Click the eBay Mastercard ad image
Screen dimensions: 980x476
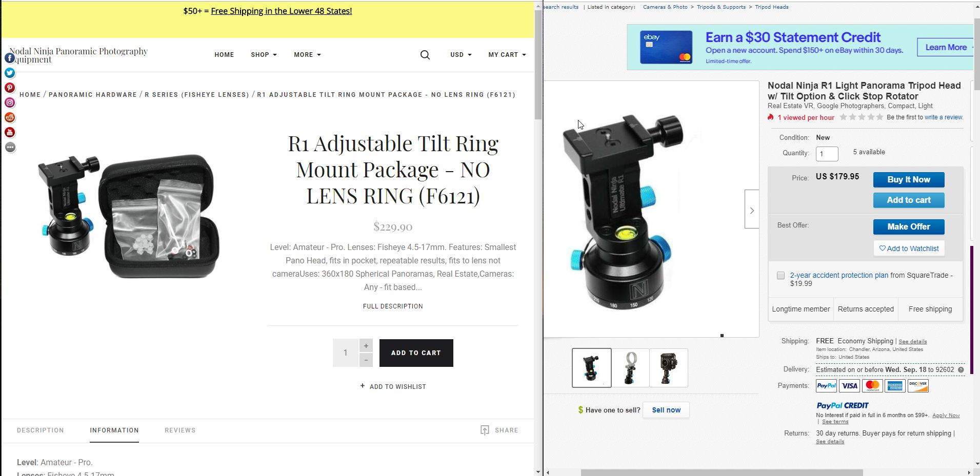(x=666, y=47)
